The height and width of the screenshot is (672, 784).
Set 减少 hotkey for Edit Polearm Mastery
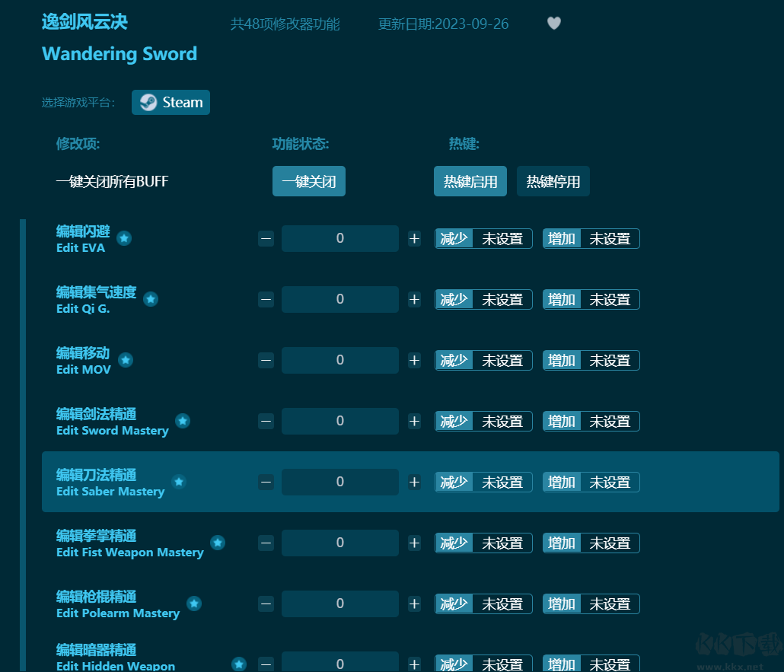point(483,604)
